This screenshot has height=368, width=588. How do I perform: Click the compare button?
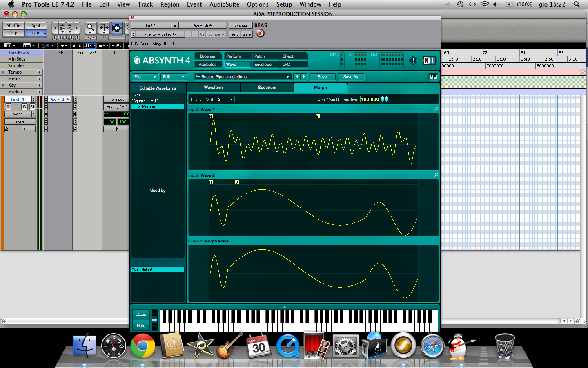(x=216, y=34)
